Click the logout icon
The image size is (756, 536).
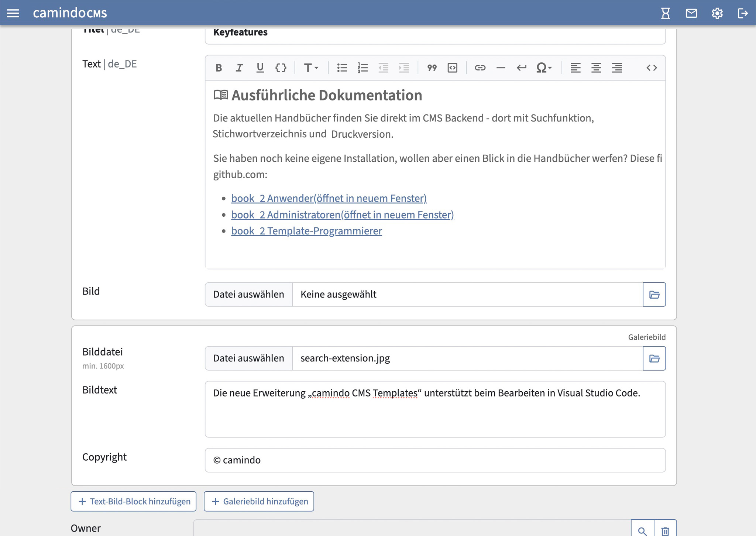[743, 13]
